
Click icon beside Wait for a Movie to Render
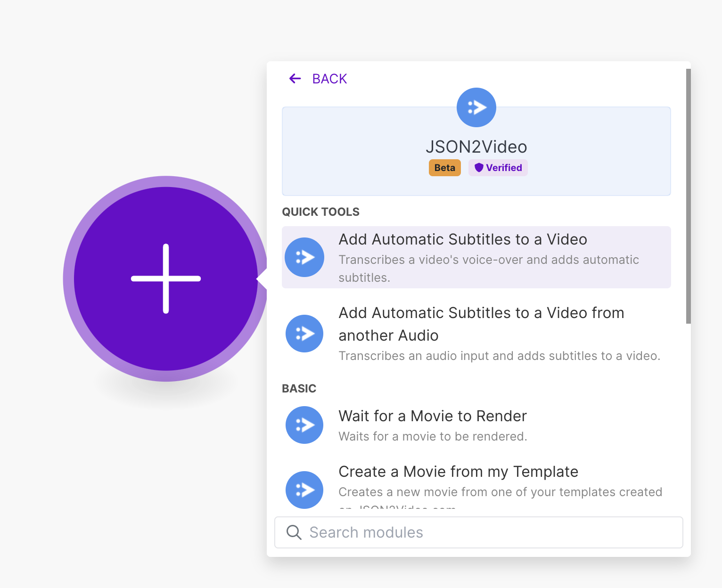tap(304, 425)
